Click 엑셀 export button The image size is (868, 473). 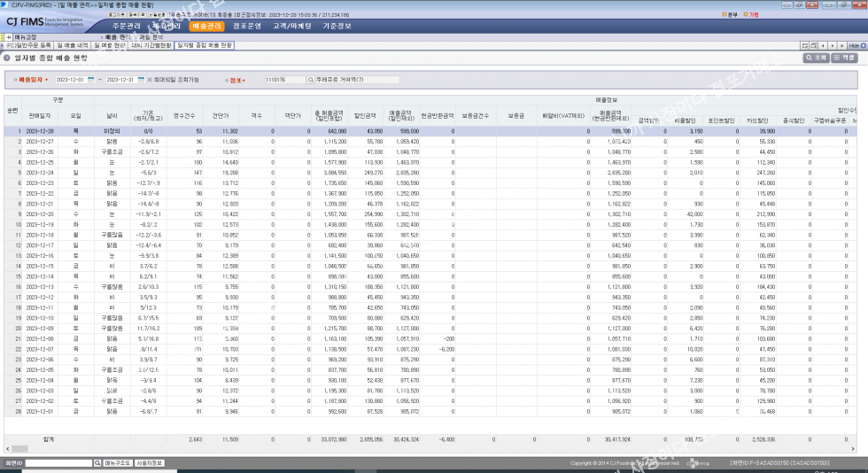pyautogui.click(x=844, y=58)
